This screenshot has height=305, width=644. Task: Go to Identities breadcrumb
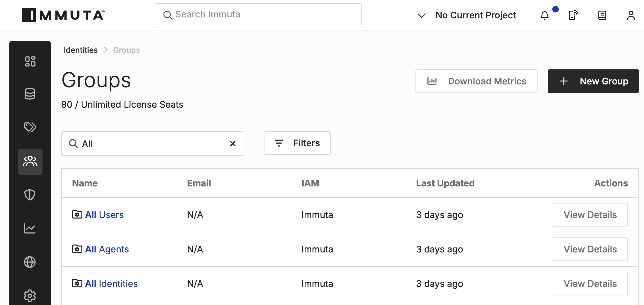(x=81, y=50)
